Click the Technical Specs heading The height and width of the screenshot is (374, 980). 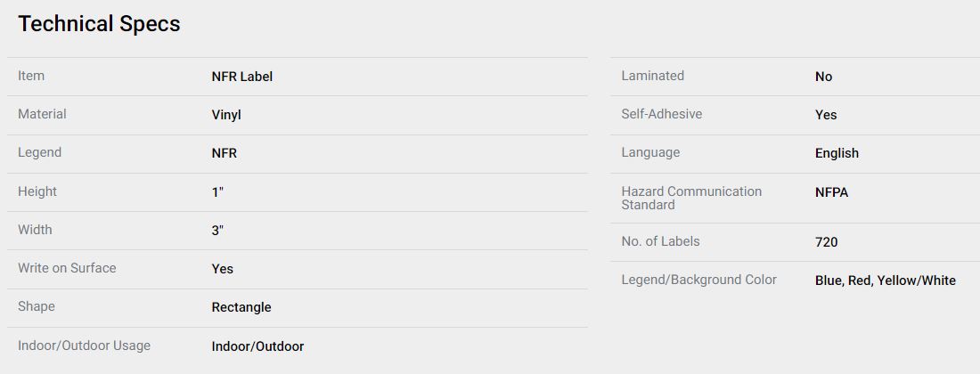[x=99, y=24]
